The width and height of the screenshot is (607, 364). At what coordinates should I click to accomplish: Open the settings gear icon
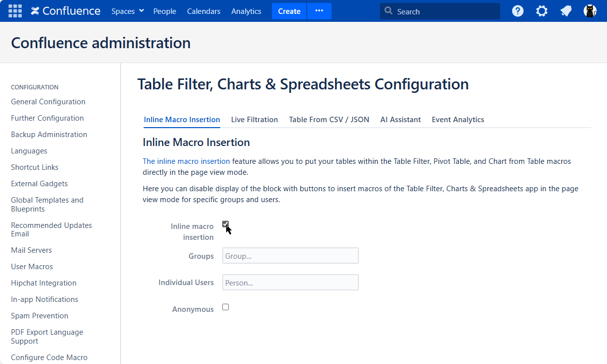tap(541, 11)
